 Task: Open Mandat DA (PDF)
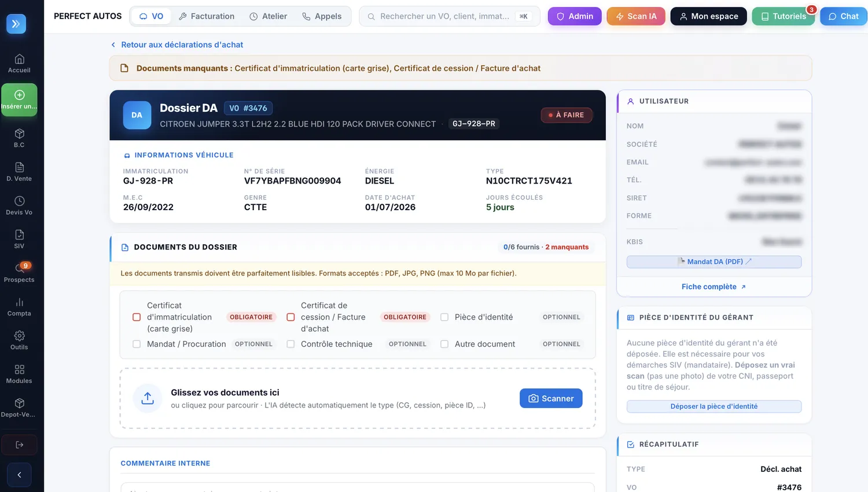coord(714,262)
